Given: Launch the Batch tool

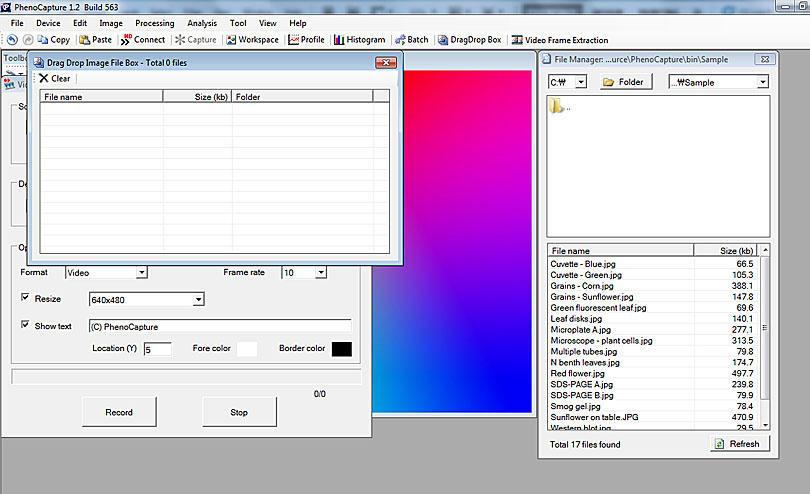Looking at the screenshot, I should [411, 40].
